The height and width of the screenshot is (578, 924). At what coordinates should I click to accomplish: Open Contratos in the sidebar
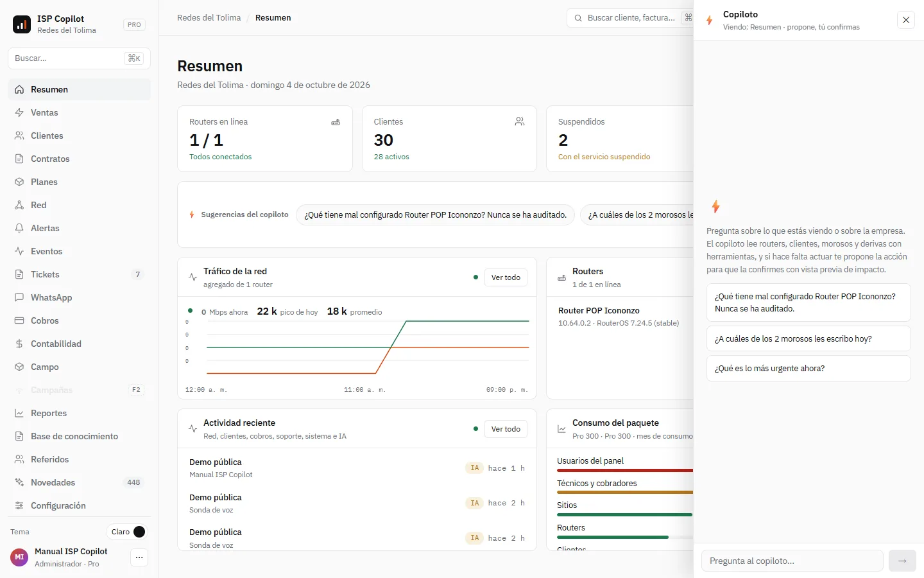pyautogui.click(x=79, y=159)
